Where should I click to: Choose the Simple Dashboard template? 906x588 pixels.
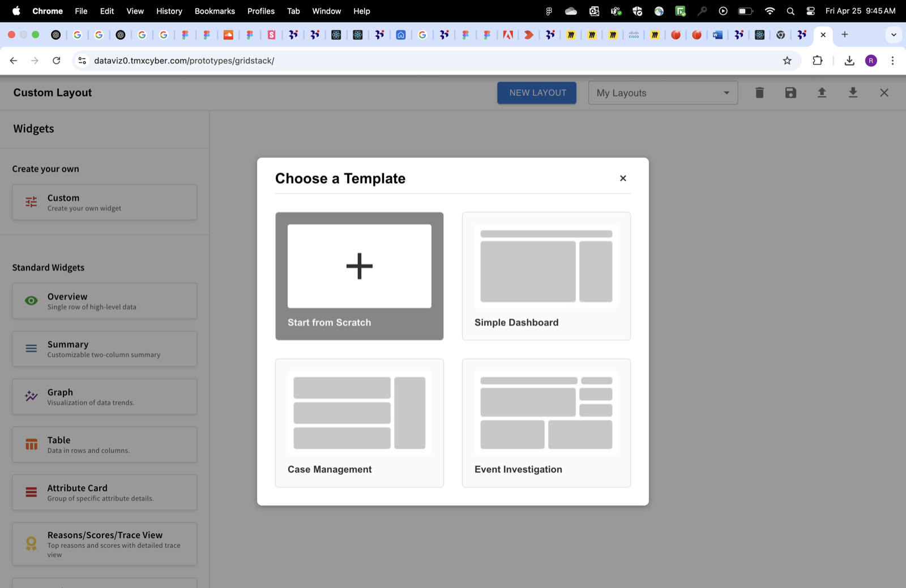tap(546, 276)
